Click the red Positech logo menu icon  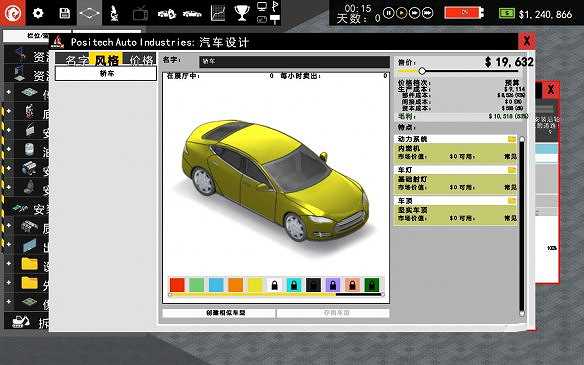click(x=13, y=13)
